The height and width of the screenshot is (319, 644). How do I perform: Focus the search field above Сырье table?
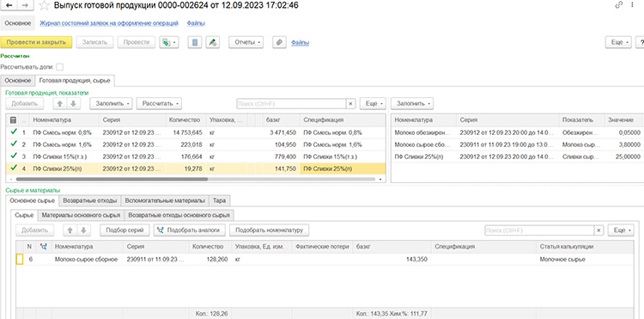click(539, 230)
